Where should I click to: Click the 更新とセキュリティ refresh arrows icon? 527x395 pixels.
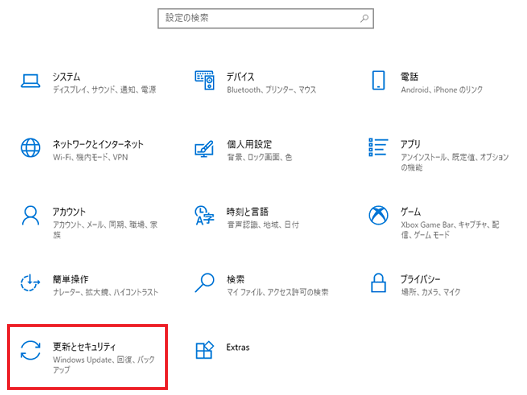(x=31, y=350)
